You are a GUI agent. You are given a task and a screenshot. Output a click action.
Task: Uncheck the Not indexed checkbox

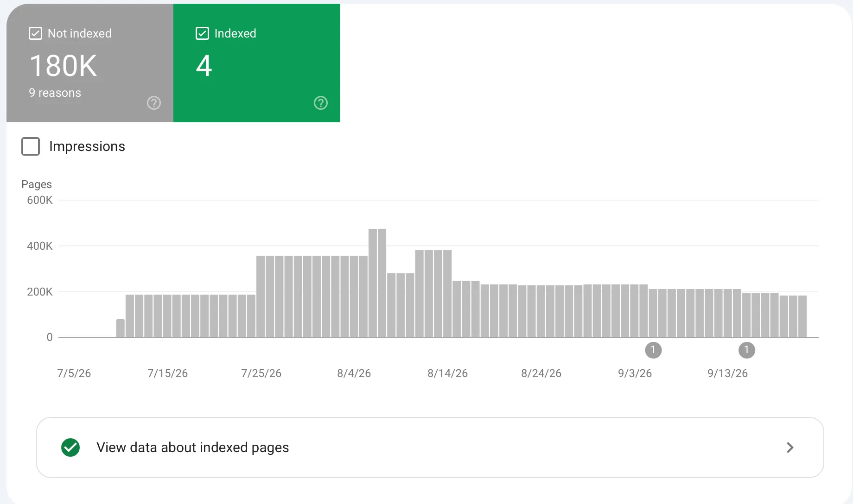(x=36, y=33)
